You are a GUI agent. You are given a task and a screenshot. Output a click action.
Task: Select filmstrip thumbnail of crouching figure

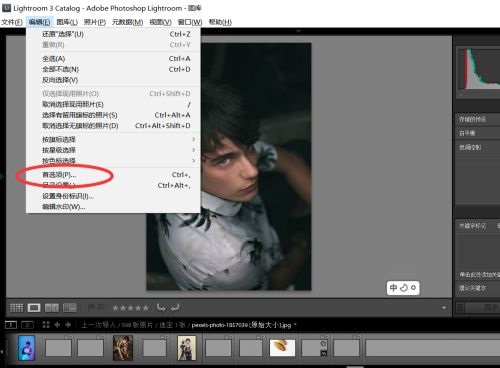(123, 348)
